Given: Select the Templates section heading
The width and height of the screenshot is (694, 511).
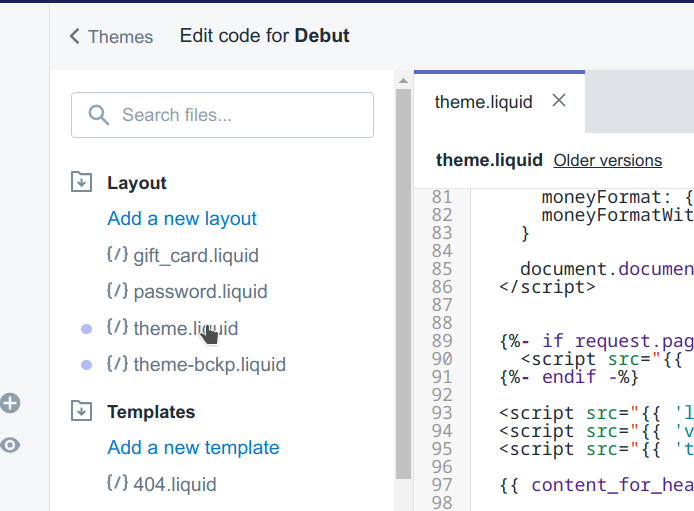Looking at the screenshot, I should coord(151,412).
